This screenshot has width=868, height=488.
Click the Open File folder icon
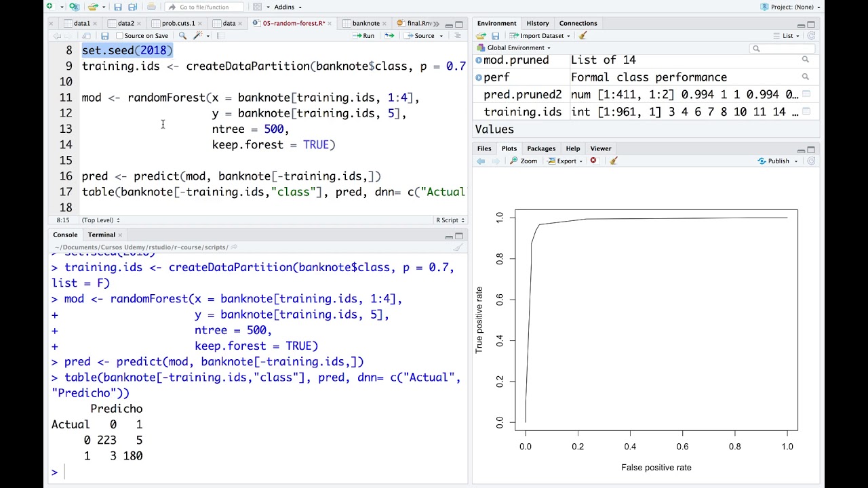[x=93, y=7]
